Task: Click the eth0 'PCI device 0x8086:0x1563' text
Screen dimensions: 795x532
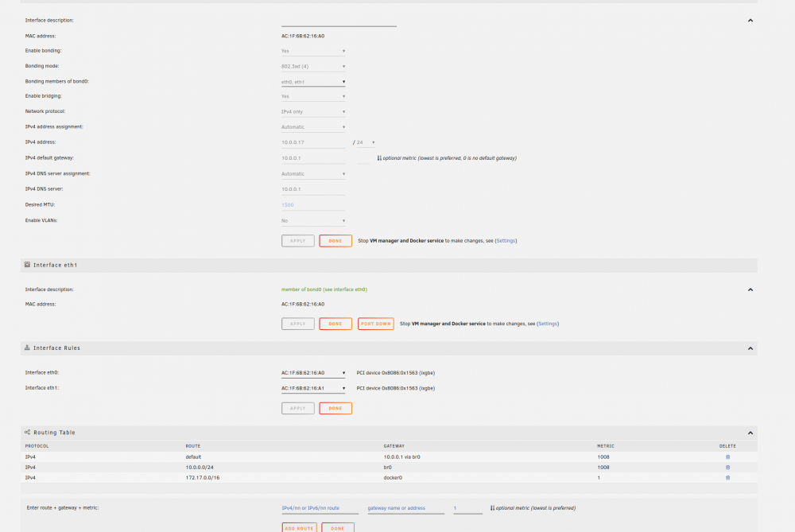Action: [x=395, y=373]
